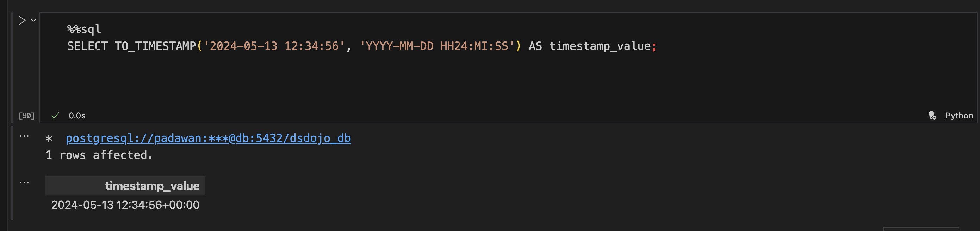
Task: Click the execution count [90] label
Action: coord(27,115)
